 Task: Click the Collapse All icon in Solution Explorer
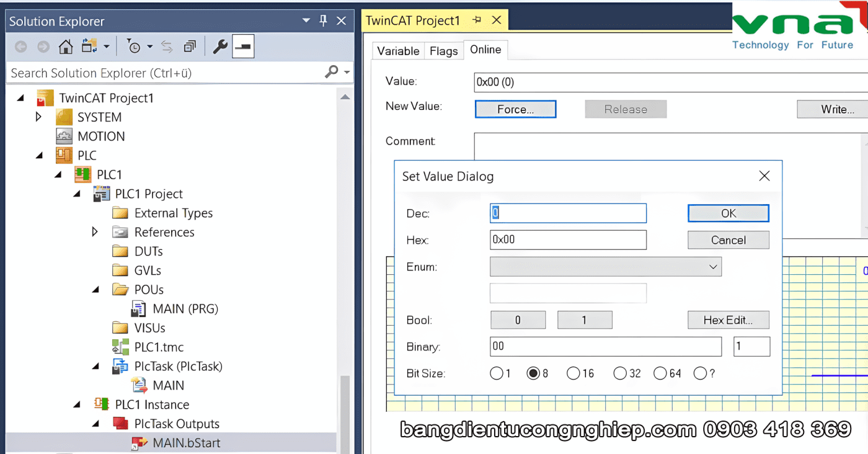point(190,47)
